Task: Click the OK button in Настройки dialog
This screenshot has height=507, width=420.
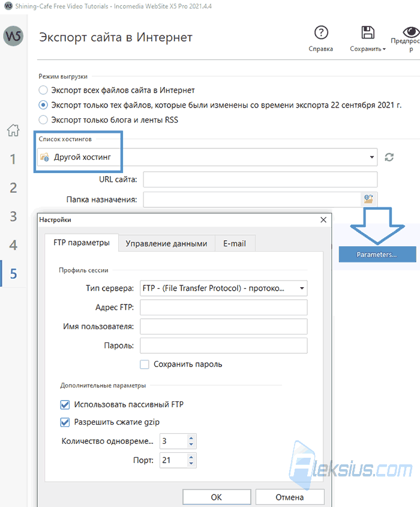Action: point(217,497)
